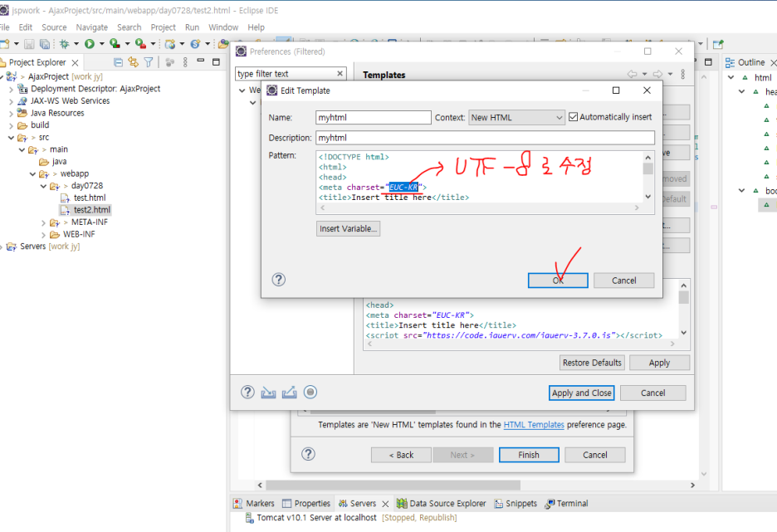Select test.html in Project Explorer
Image resolution: width=777 pixels, height=532 pixels.
[90, 198]
